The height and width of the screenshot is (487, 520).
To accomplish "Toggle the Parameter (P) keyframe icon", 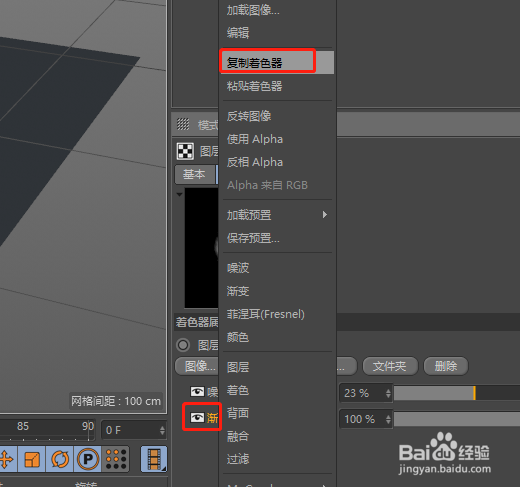I will [88, 459].
